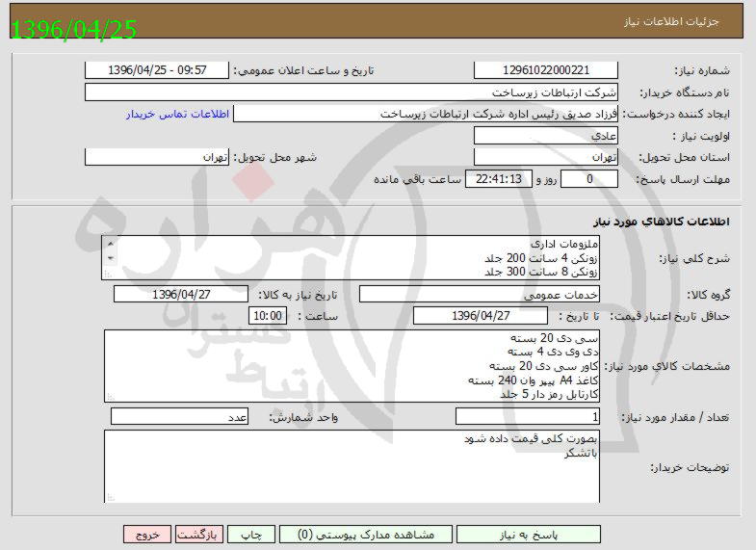Viewport: 756px width, 550px height.
Task: Select the شهر محل تحویل field
Action: (157, 157)
